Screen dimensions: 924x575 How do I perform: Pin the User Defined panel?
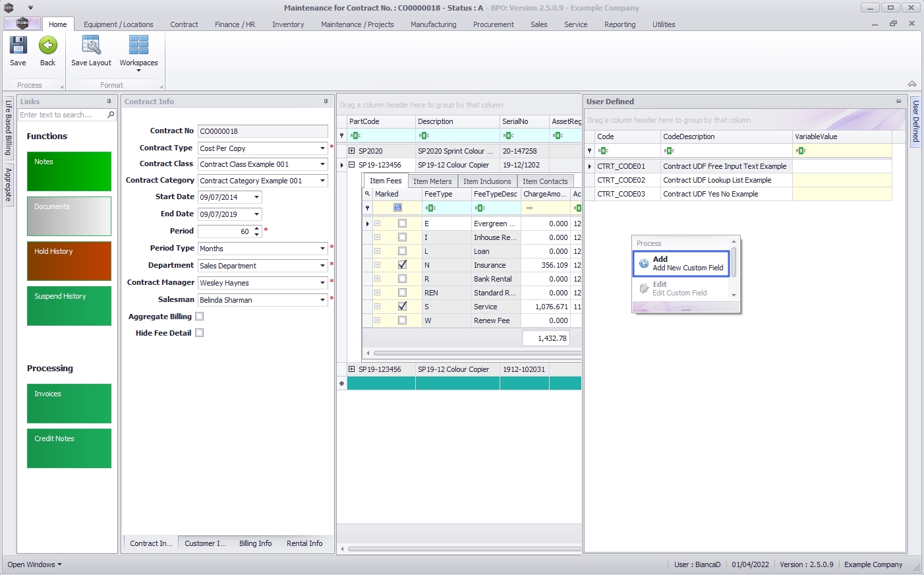(x=898, y=102)
